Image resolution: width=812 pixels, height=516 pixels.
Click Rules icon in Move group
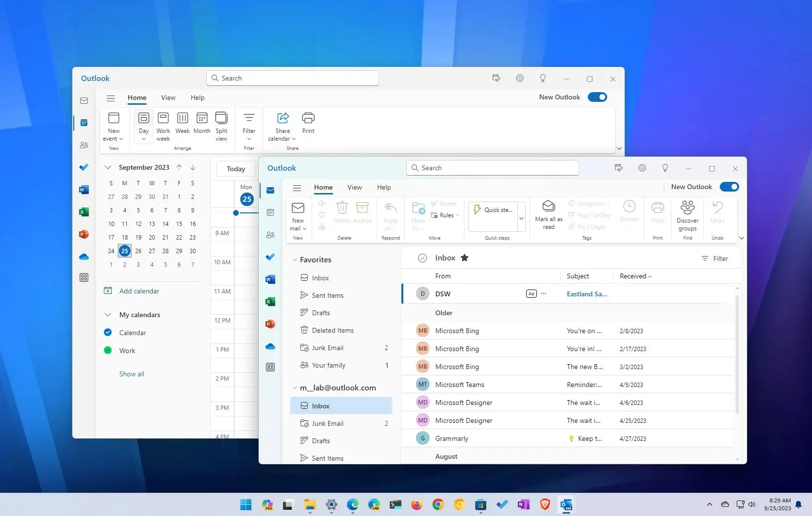[434, 215]
